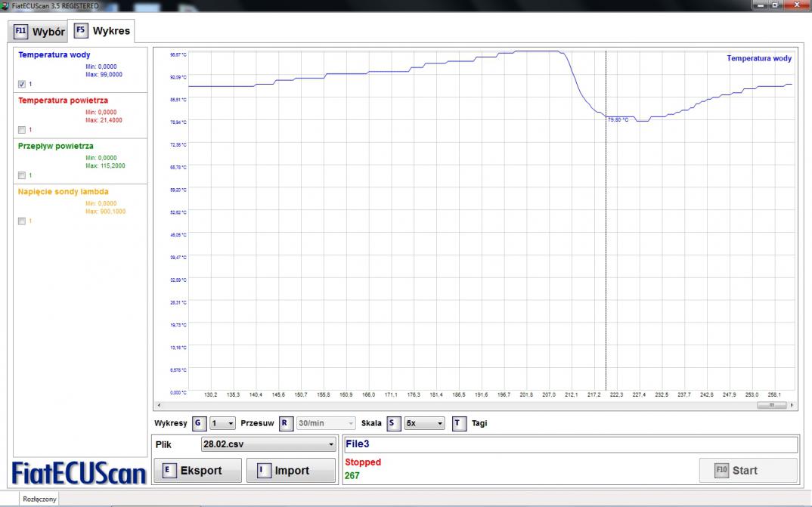Click the F11 key icon on Wybór tab

pyautogui.click(x=20, y=31)
